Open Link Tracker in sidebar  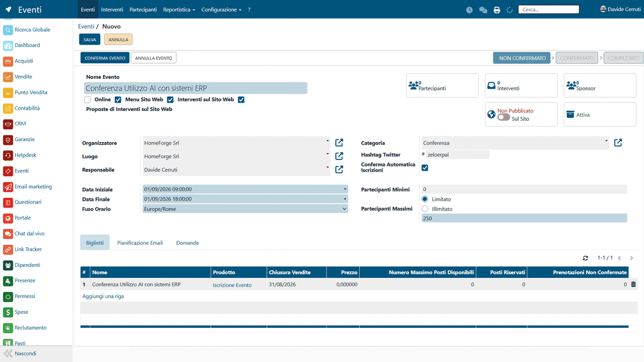point(22,249)
